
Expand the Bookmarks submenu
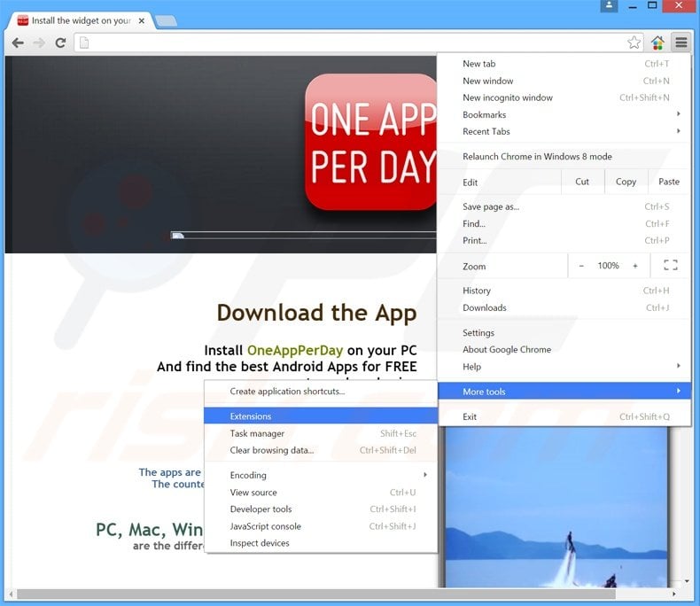(x=564, y=114)
